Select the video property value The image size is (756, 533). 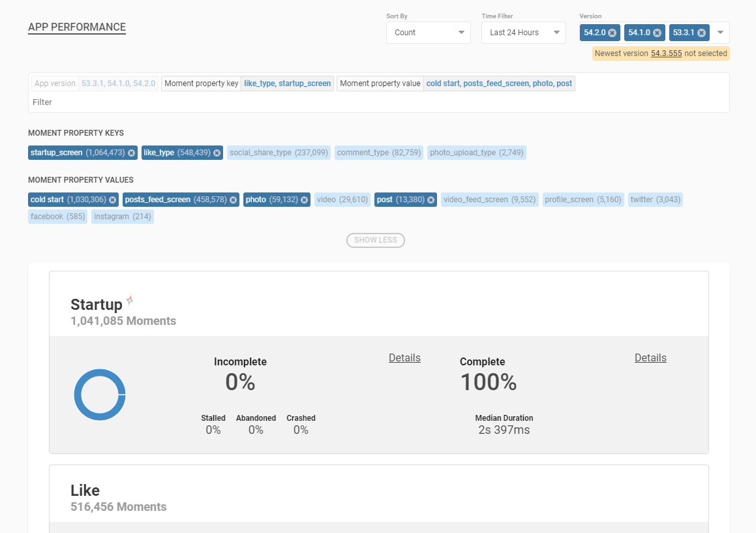[342, 200]
